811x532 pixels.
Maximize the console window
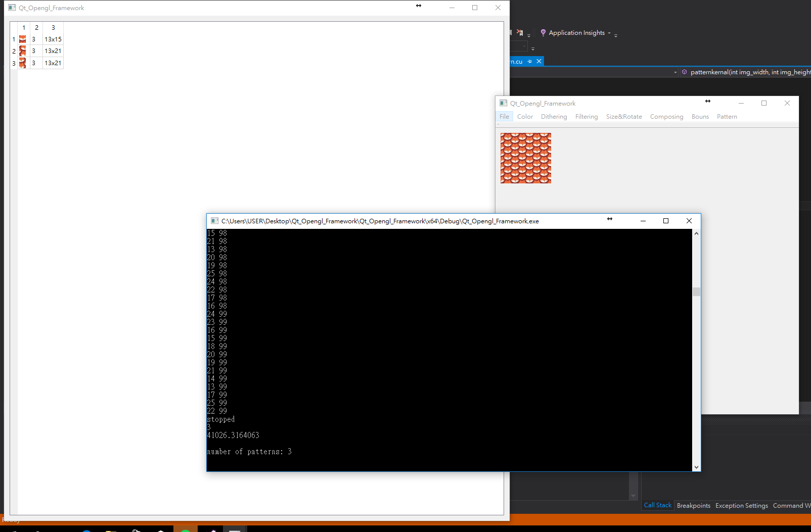pyautogui.click(x=666, y=221)
